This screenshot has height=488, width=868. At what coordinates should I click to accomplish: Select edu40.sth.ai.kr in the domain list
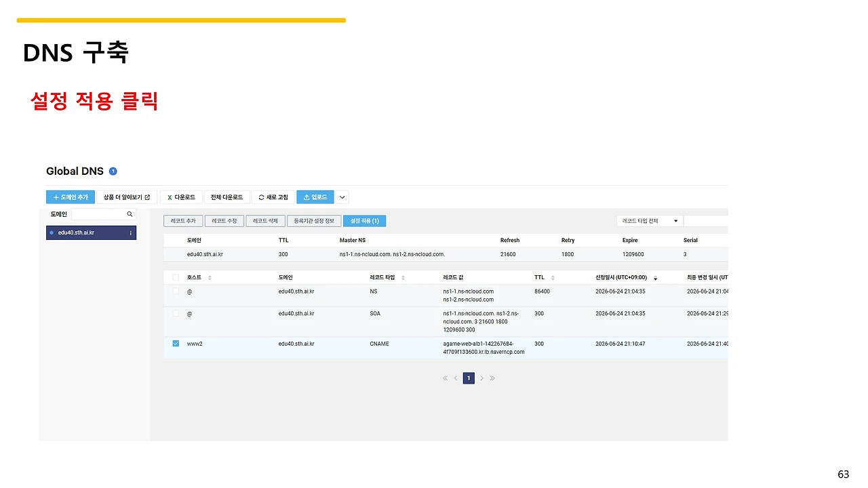coord(91,232)
